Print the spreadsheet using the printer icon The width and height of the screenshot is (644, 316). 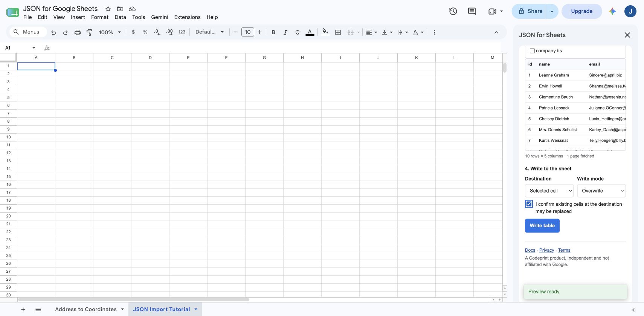pyautogui.click(x=78, y=32)
